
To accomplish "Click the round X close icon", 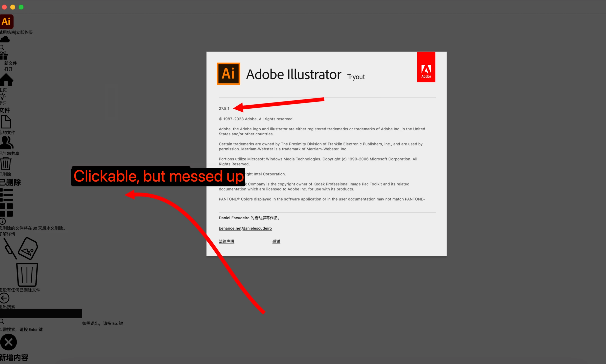I will coord(8,342).
